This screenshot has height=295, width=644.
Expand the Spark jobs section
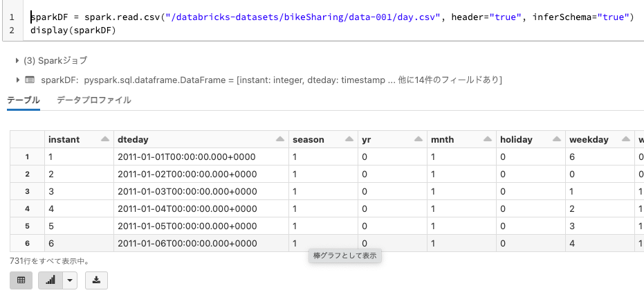[17, 61]
